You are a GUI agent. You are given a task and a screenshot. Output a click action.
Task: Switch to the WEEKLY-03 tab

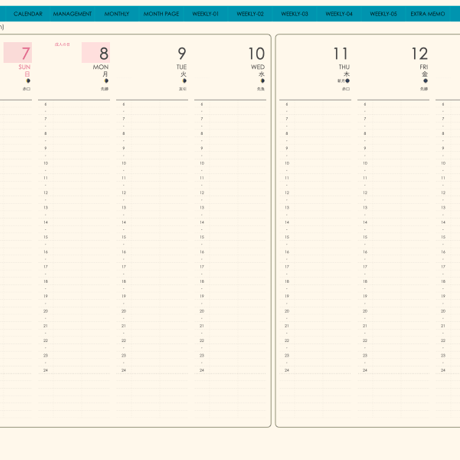pos(294,14)
